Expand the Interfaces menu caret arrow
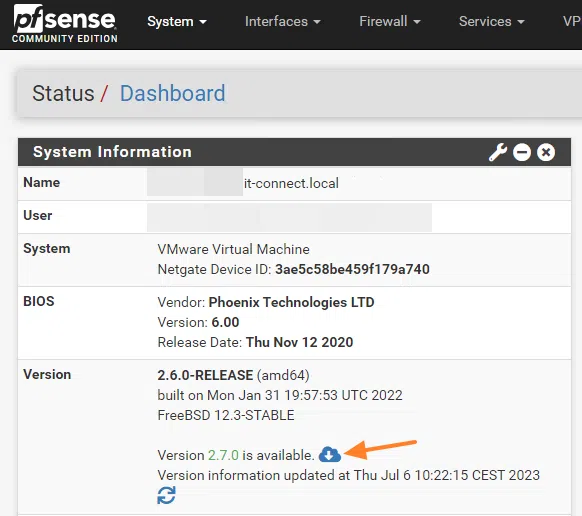The image size is (582, 516). click(317, 22)
